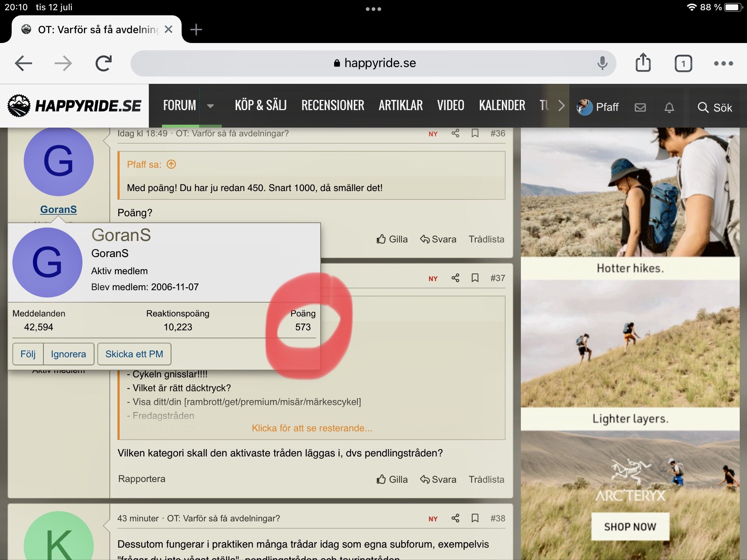Open the Sök search

(715, 108)
